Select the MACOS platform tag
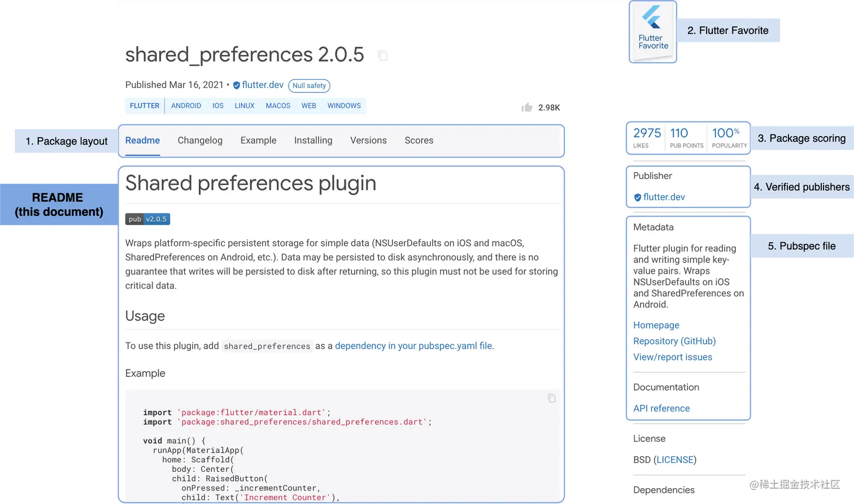The image size is (854, 504). coord(278,106)
